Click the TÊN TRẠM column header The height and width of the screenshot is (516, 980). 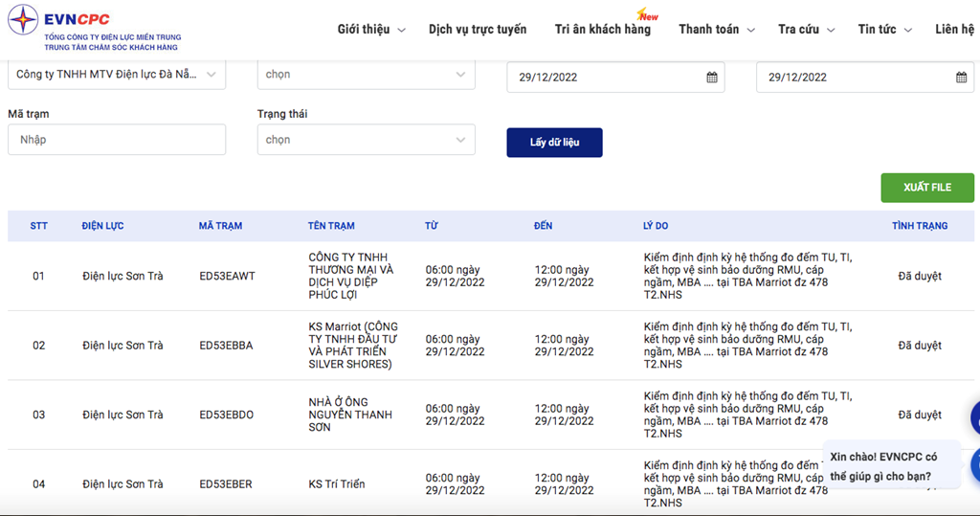pyautogui.click(x=331, y=226)
